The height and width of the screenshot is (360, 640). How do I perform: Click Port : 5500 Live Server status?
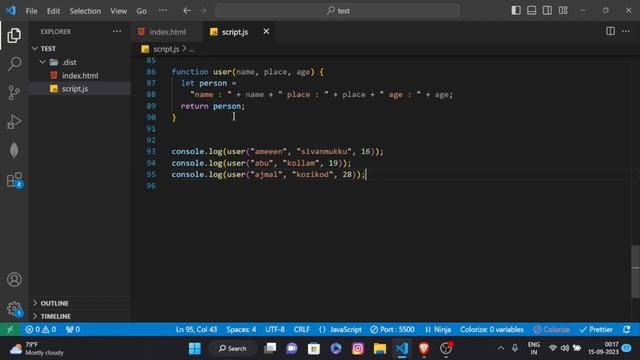click(392, 329)
